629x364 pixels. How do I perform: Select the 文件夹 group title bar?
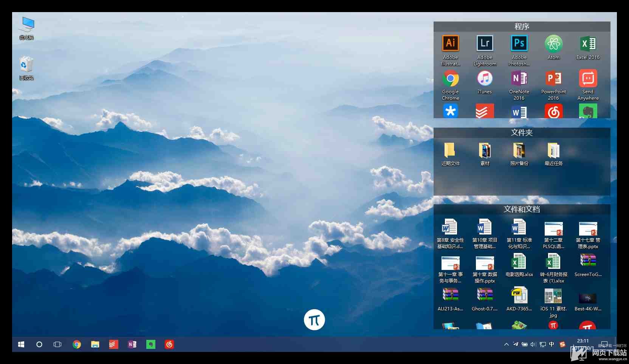pyautogui.click(x=522, y=133)
